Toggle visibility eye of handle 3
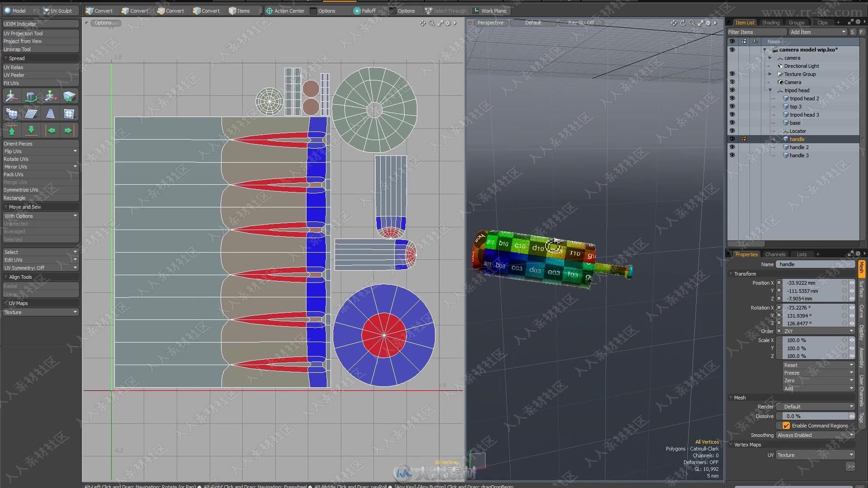 tap(732, 155)
